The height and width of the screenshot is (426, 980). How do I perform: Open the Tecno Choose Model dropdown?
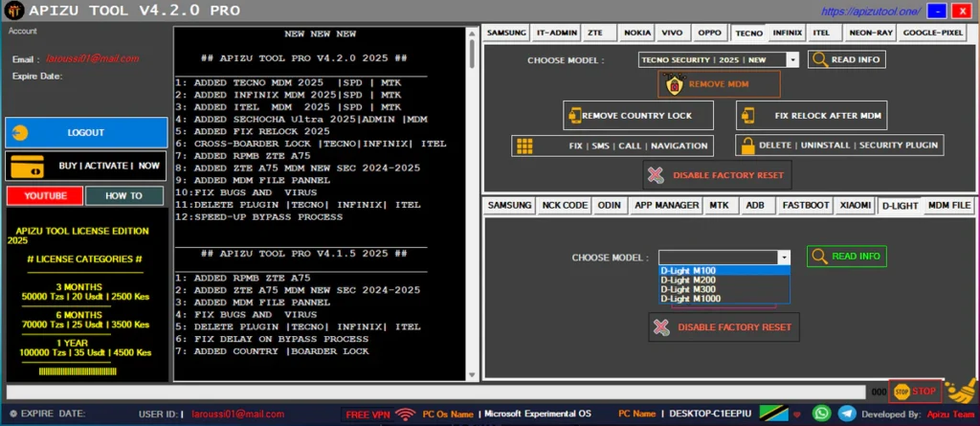792,60
